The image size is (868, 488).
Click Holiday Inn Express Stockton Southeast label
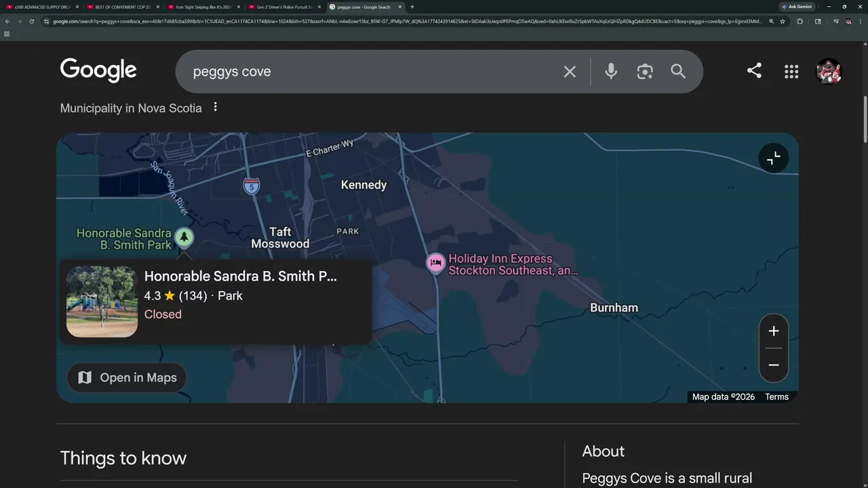pos(513,264)
